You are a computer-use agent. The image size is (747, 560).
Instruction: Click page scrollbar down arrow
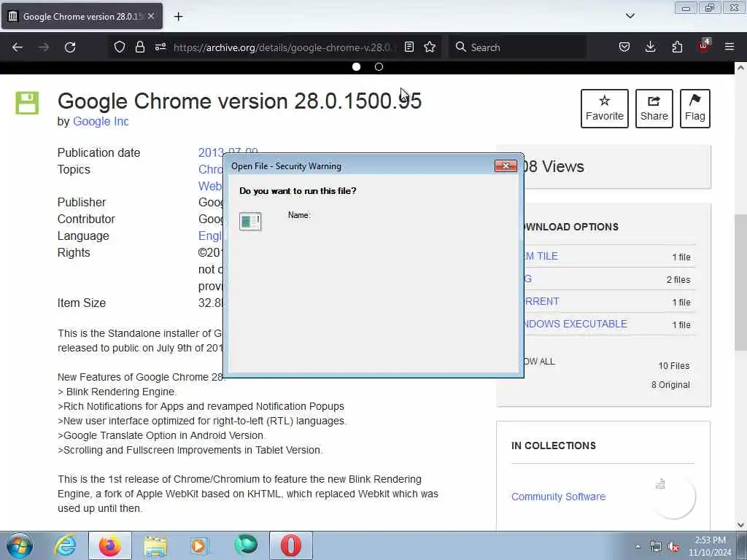pos(740,525)
